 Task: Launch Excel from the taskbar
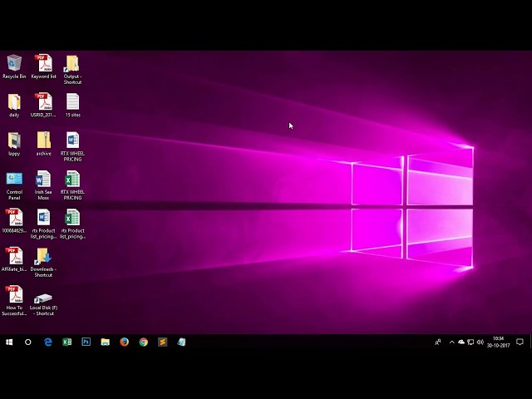point(66,342)
